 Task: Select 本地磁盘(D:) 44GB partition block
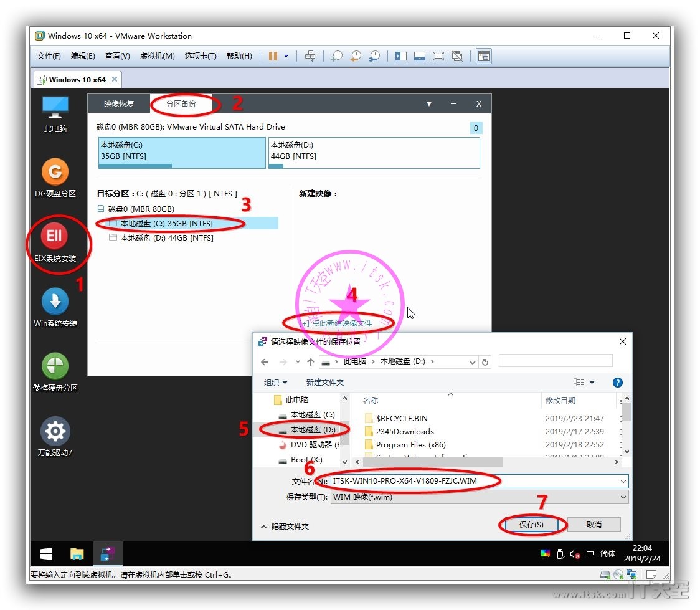click(x=374, y=153)
